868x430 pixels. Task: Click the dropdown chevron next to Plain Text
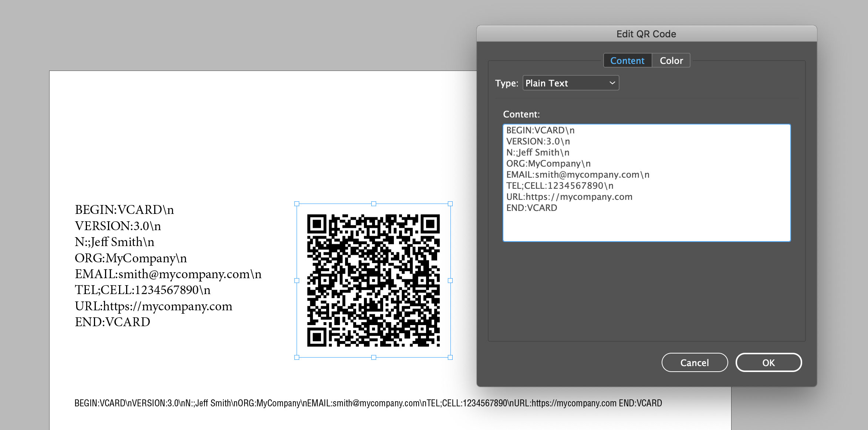click(x=612, y=83)
